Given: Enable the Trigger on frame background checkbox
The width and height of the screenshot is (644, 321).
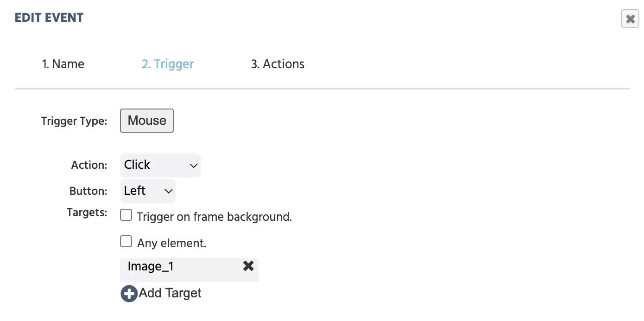Looking at the screenshot, I should click(x=126, y=215).
